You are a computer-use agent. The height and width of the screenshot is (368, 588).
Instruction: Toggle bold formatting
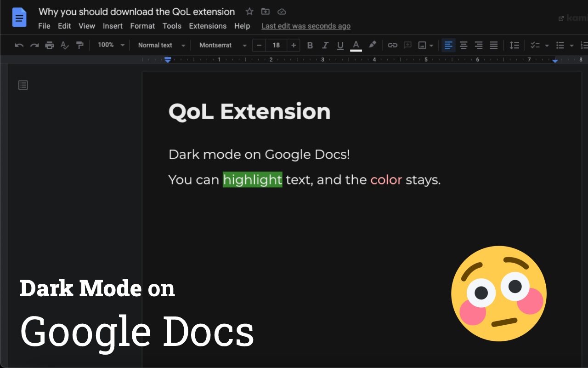(310, 45)
